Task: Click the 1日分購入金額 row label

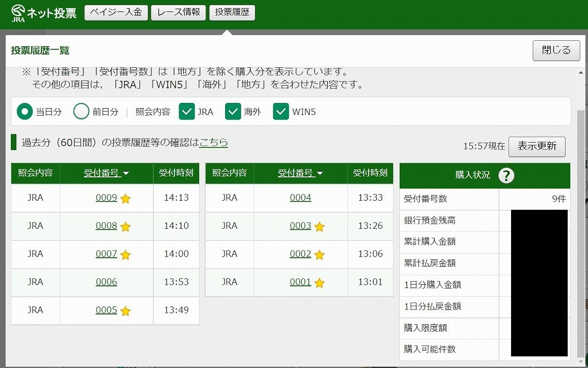Action: click(x=432, y=285)
